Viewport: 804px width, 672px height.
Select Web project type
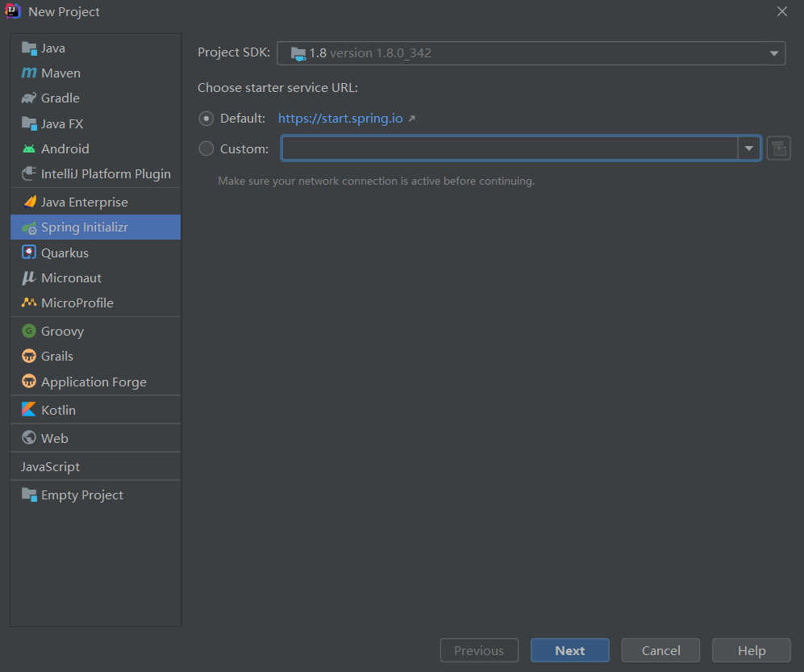[x=95, y=438]
